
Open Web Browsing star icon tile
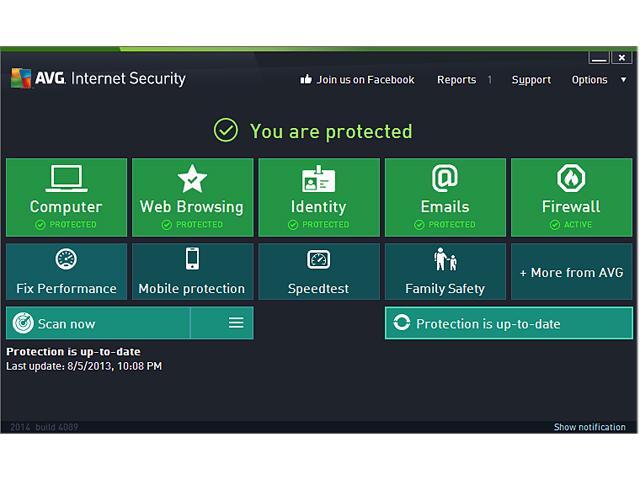coord(192,179)
